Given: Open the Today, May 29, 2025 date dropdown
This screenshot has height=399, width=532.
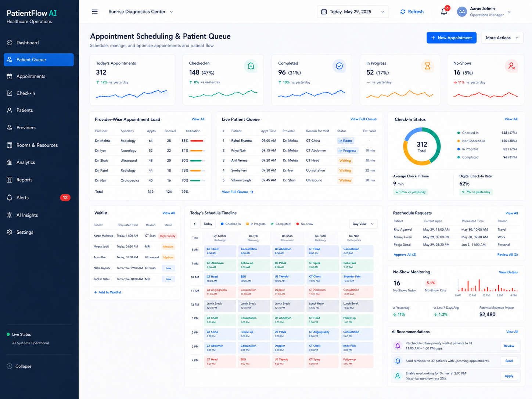Looking at the screenshot, I should pos(353,12).
